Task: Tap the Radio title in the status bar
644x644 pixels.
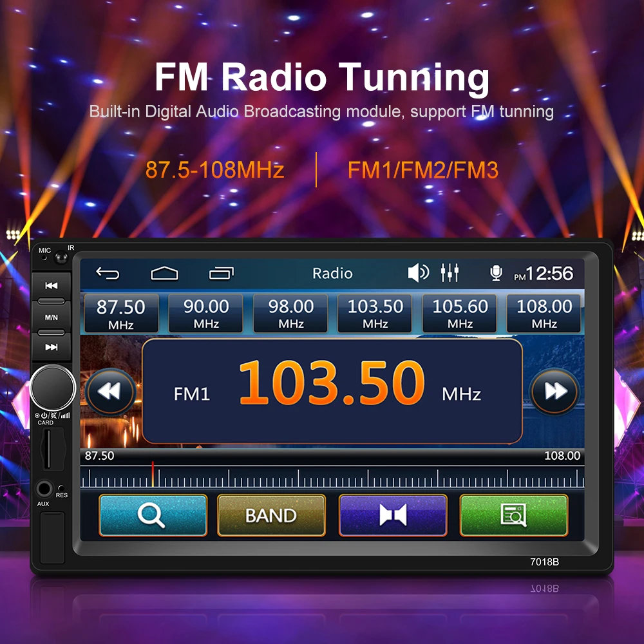Action: coord(332,274)
